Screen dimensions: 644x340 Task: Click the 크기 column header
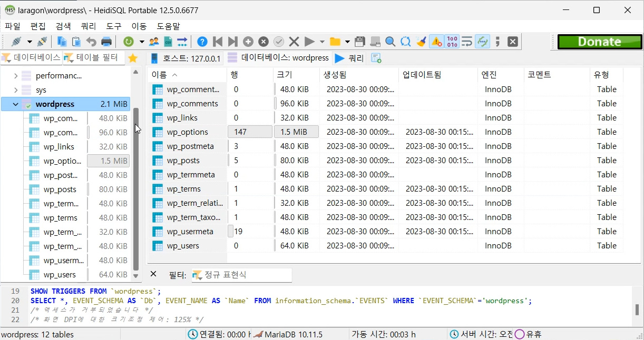tap(296, 75)
